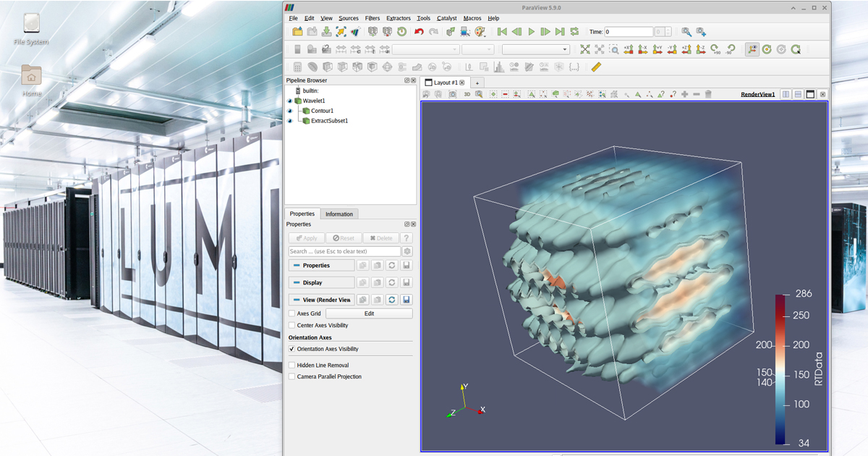The height and width of the screenshot is (456, 868).
Task: Open the Filters menu
Action: [373, 18]
